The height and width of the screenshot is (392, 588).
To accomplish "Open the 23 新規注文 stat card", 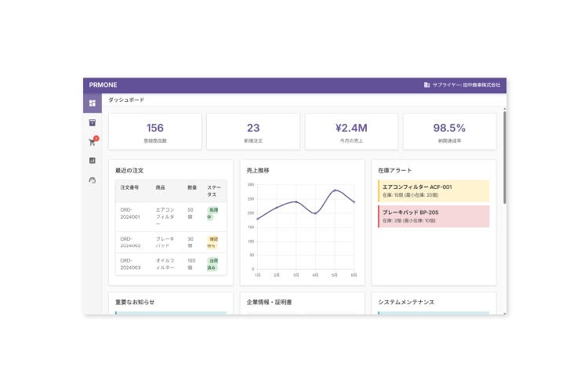I will pyautogui.click(x=253, y=132).
